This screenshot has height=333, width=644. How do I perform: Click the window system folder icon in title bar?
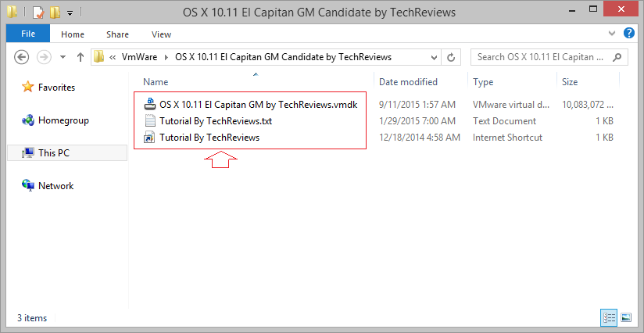click(x=13, y=13)
